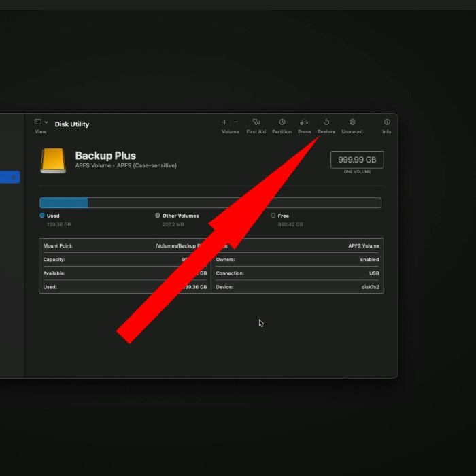
Task: Click the Free legend label
Action: click(284, 216)
